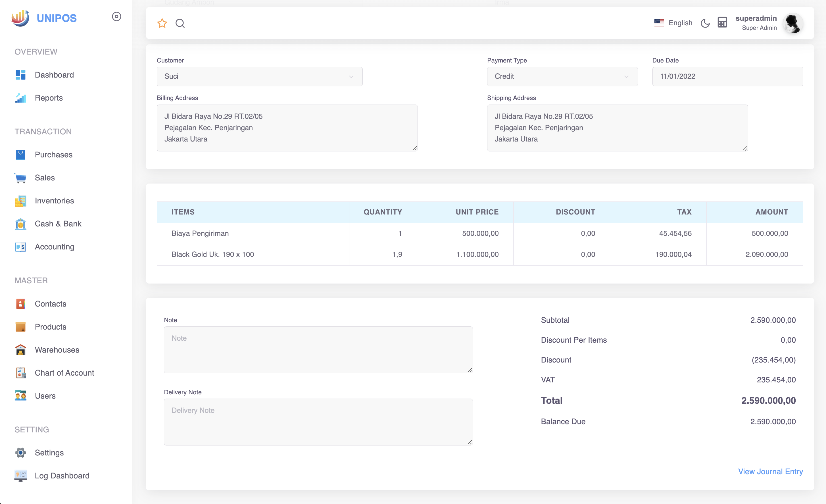The image size is (826, 504).
Task: Click the Users people icon
Action: point(20,396)
